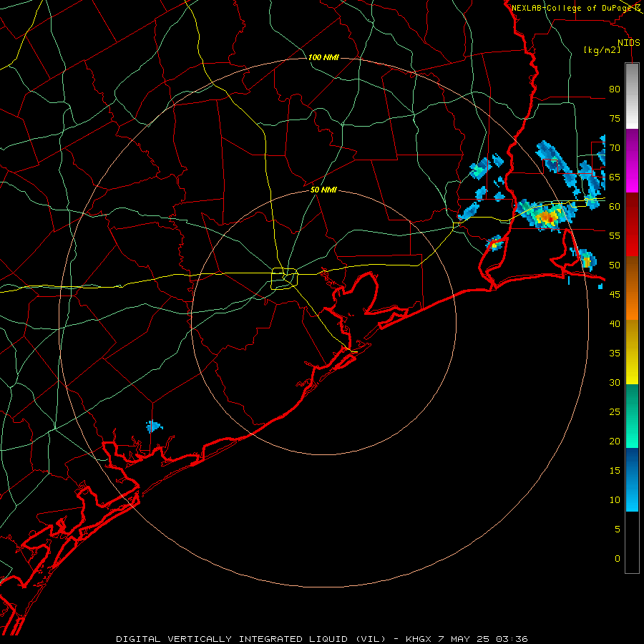Click the 45 value on the color scale

(615, 295)
